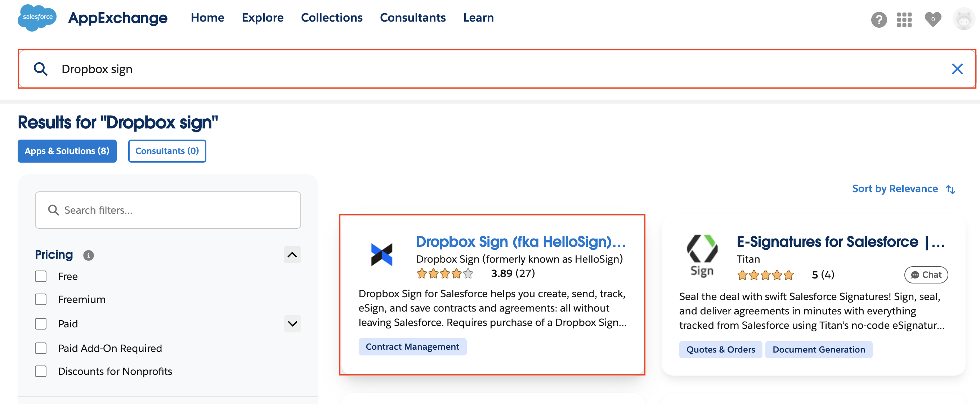Click the AppExchange title link
The height and width of the screenshot is (404, 980).
(x=117, y=18)
